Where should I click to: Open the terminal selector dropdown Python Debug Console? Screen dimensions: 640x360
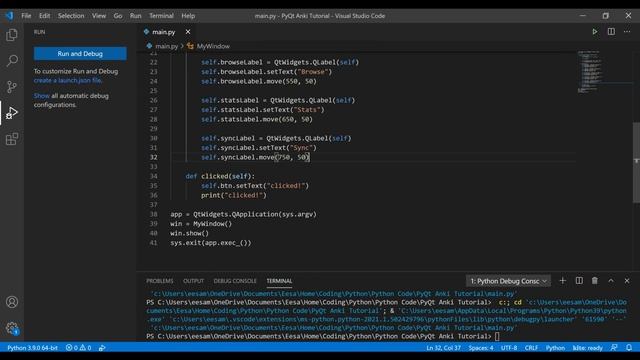coord(508,281)
